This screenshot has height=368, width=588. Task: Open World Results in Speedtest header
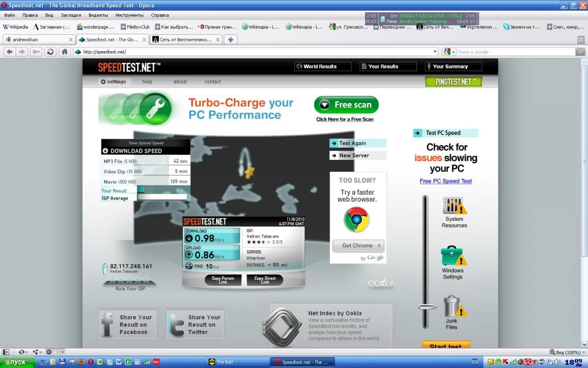pos(323,67)
